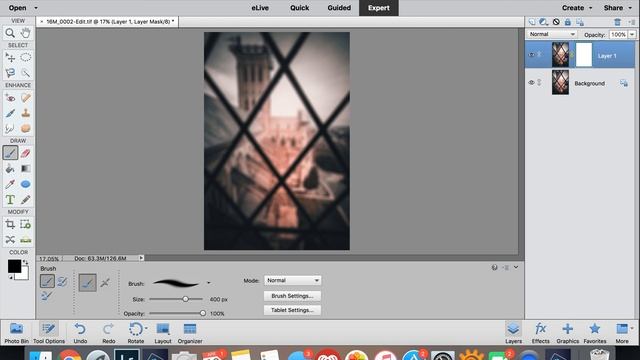
Task: Hide the Background layer eye icon
Action: (531, 82)
